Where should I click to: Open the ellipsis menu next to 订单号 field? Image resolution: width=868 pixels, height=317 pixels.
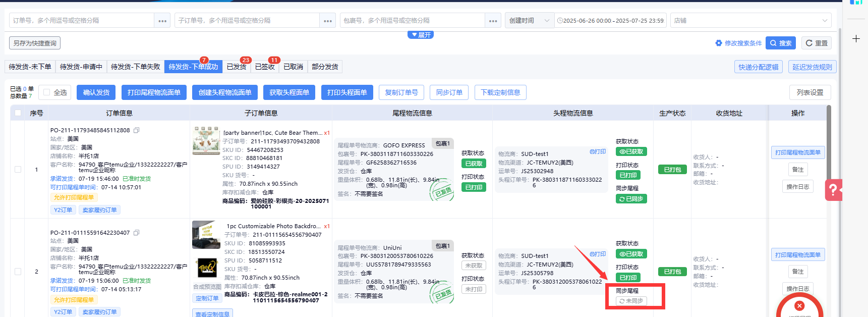click(162, 21)
